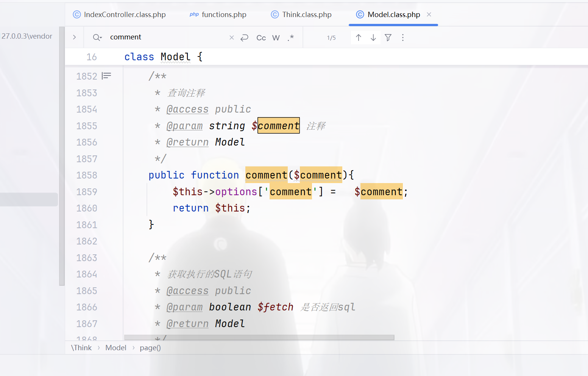Switch to IndexController.class.php tab
Screen dimensions: 588x376
(120, 14)
